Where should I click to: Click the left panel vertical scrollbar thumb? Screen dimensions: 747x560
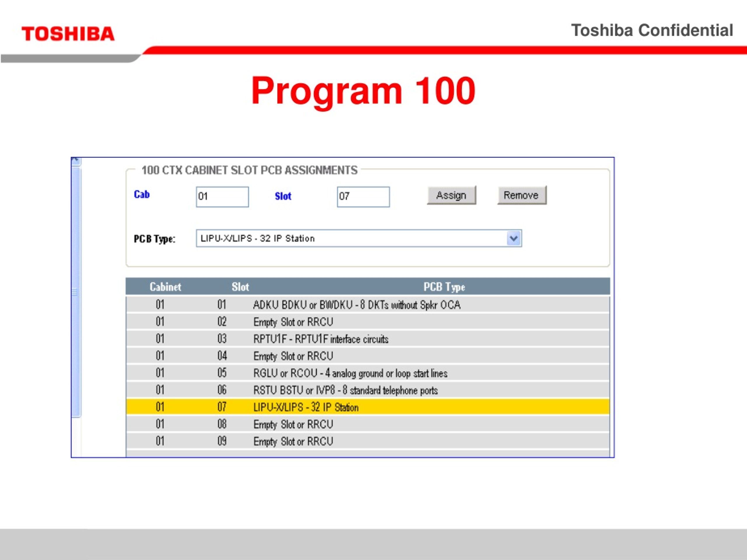click(x=76, y=292)
